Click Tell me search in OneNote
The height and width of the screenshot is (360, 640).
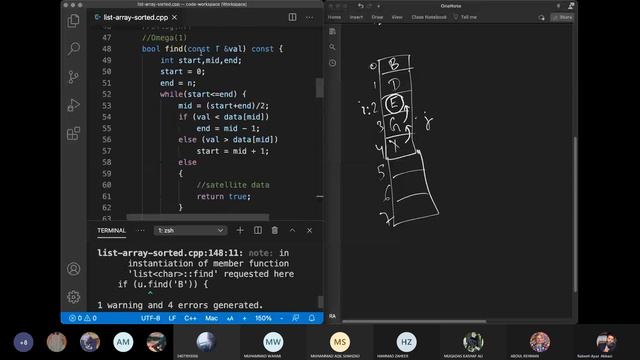(465, 17)
